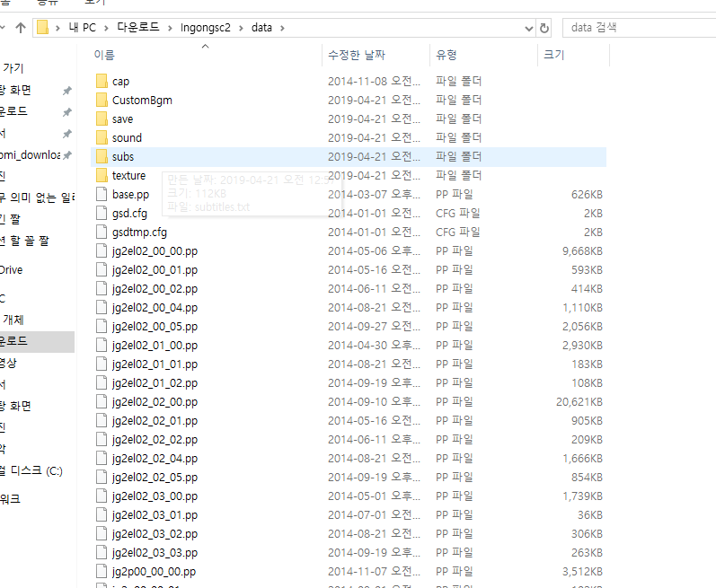Screen dimensions: 716x588
Task: Select the subs folder icon
Action: coord(102,156)
